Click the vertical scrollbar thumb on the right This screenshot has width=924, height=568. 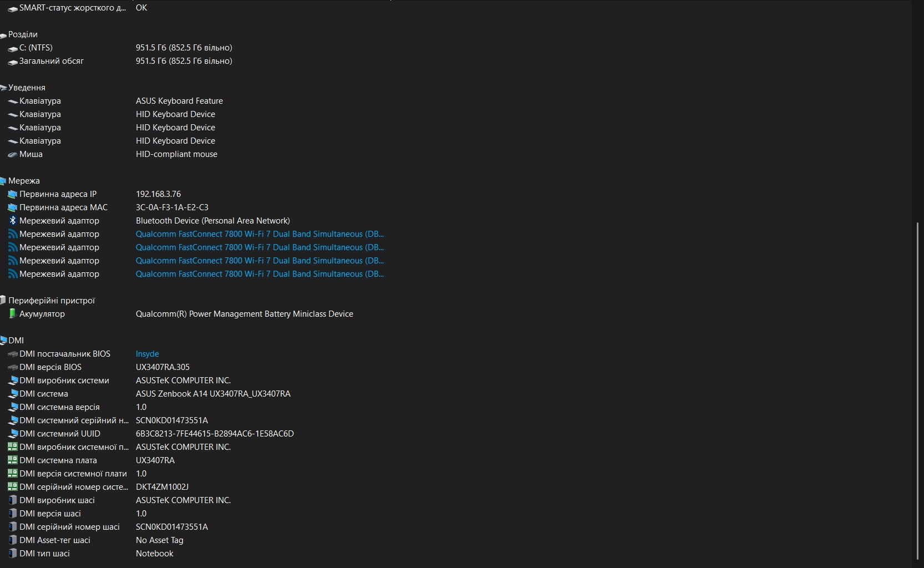click(917, 388)
